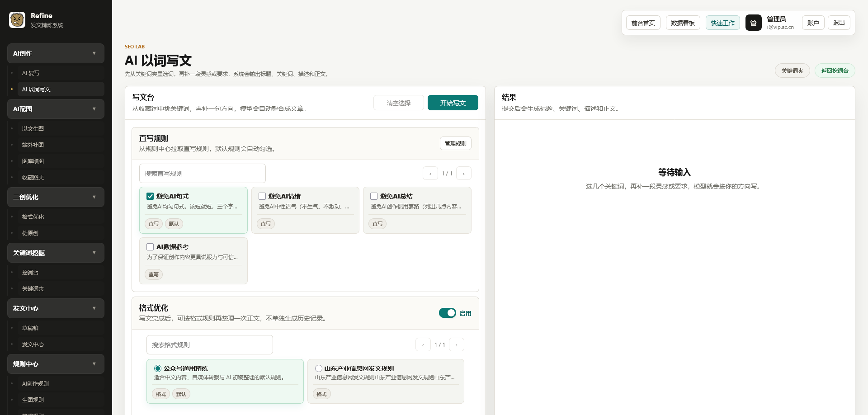Open 账户 settings in top bar

(x=813, y=23)
